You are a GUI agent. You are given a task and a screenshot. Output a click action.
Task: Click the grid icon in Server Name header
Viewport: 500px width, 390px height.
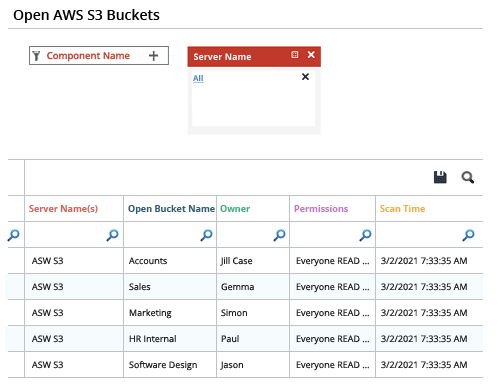coord(295,55)
